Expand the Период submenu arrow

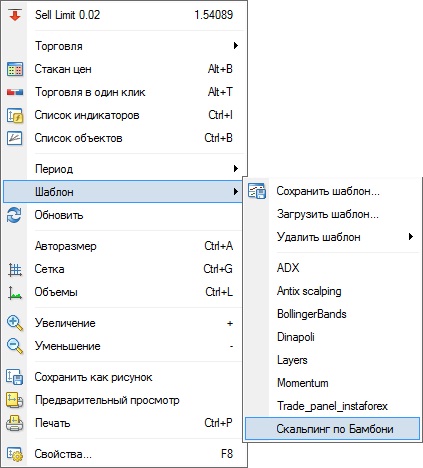[x=236, y=169]
